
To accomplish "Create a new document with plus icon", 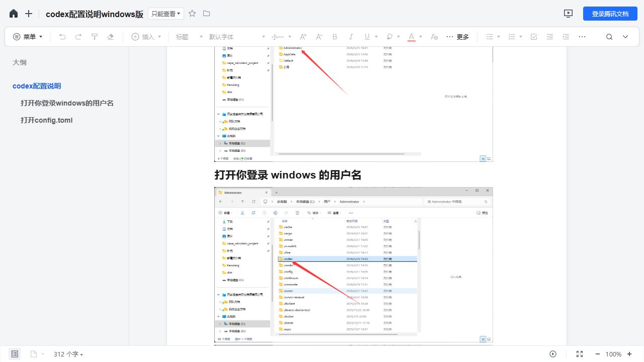I will coord(29,14).
